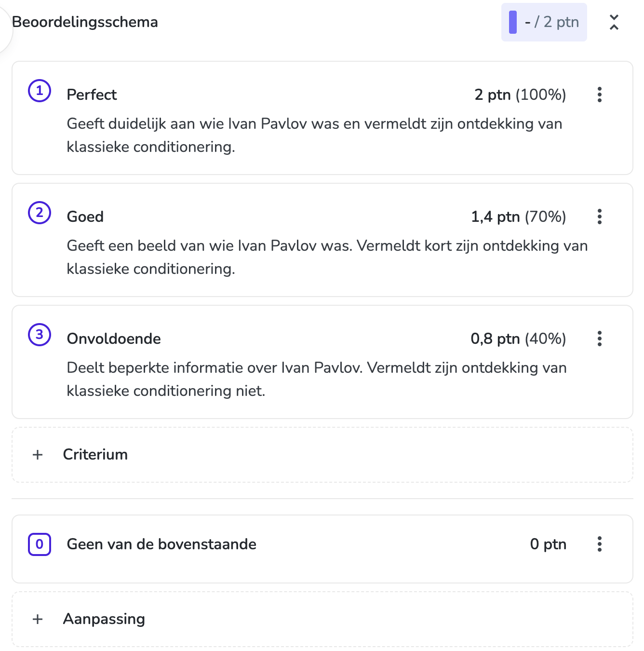This screenshot has height=651, width=644.
Task: Click the Beoordelingsschema heading
Action: point(85,22)
